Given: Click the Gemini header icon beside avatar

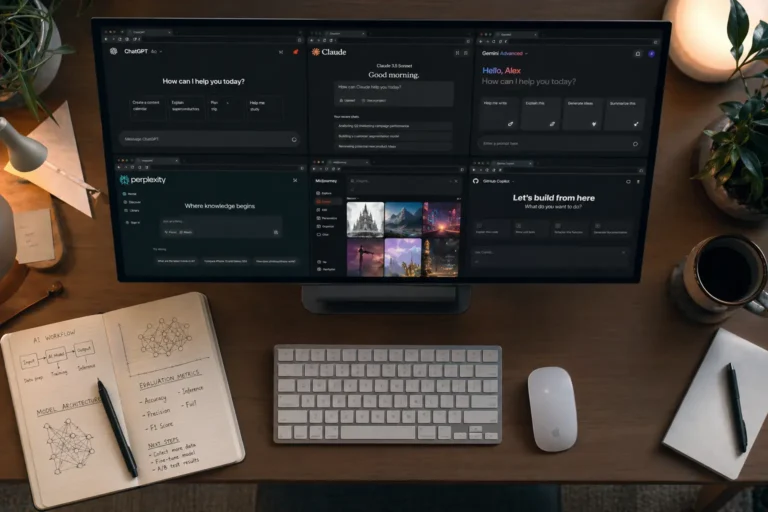Looking at the screenshot, I should (638, 54).
